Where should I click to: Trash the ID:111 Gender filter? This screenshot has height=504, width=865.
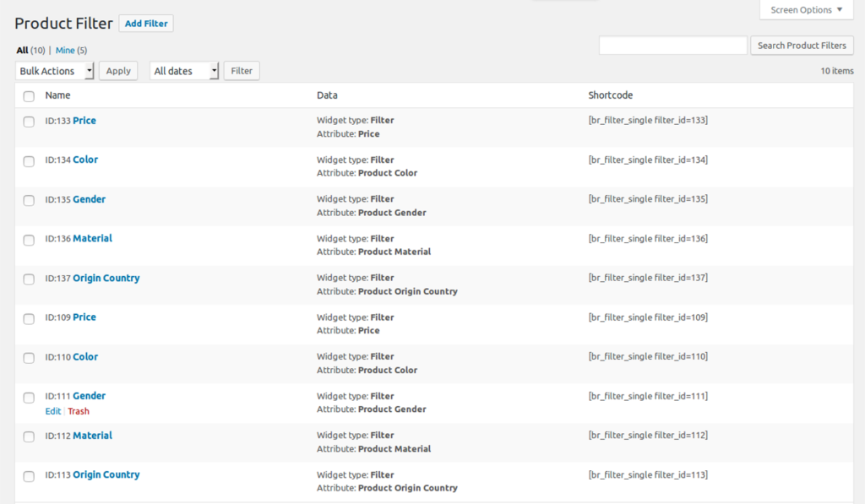pyautogui.click(x=79, y=411)
